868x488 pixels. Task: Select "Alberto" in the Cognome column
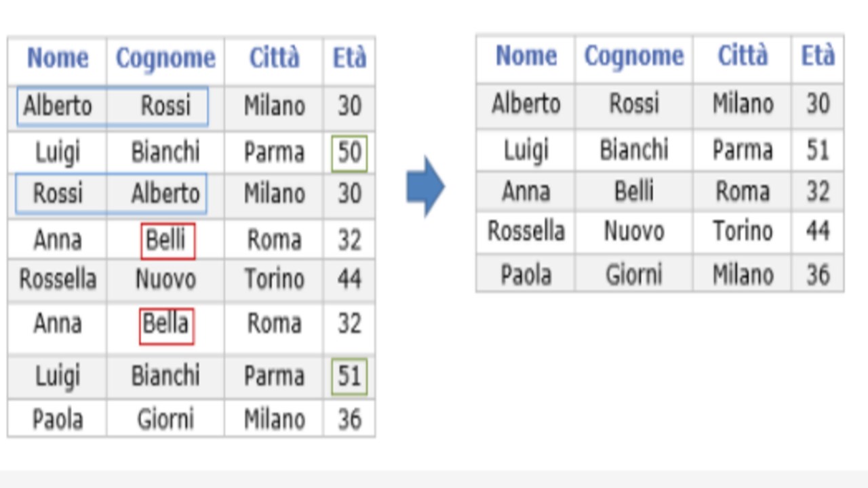click(x=165, y=195)
